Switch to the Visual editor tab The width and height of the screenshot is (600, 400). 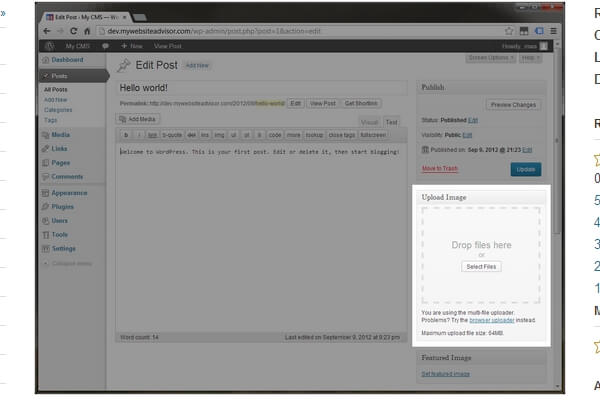coord(369,122)
